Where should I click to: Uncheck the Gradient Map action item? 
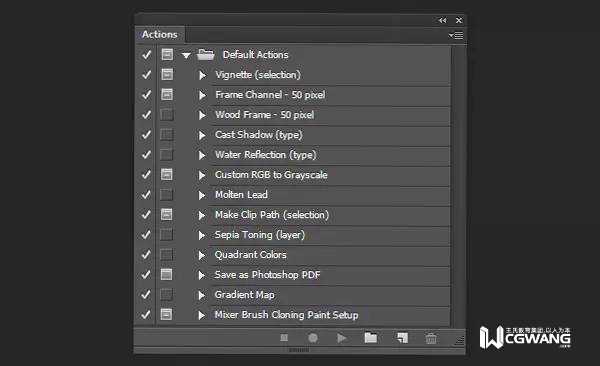146,294
